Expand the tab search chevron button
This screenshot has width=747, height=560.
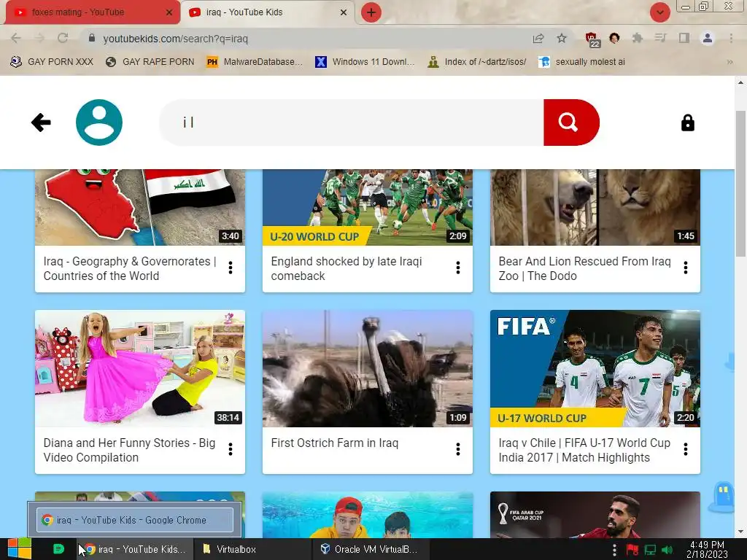pyautogui.click(x=659, y=12)
